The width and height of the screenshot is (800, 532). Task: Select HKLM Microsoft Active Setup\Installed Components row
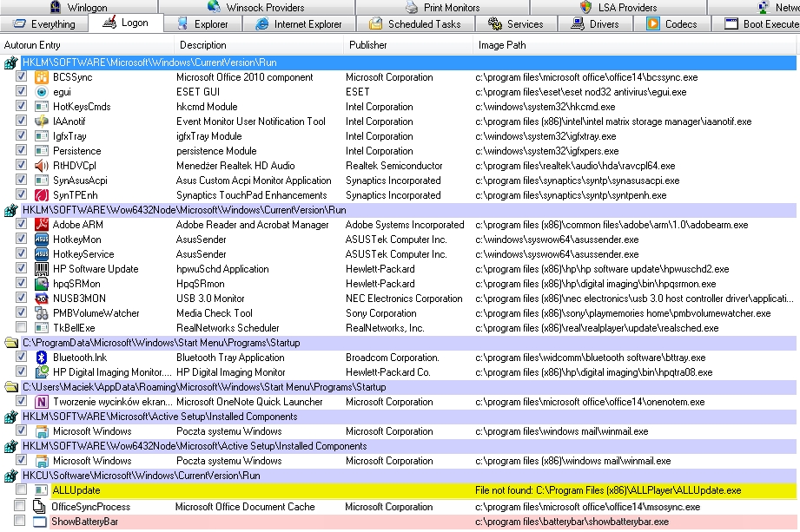point(408,417)
